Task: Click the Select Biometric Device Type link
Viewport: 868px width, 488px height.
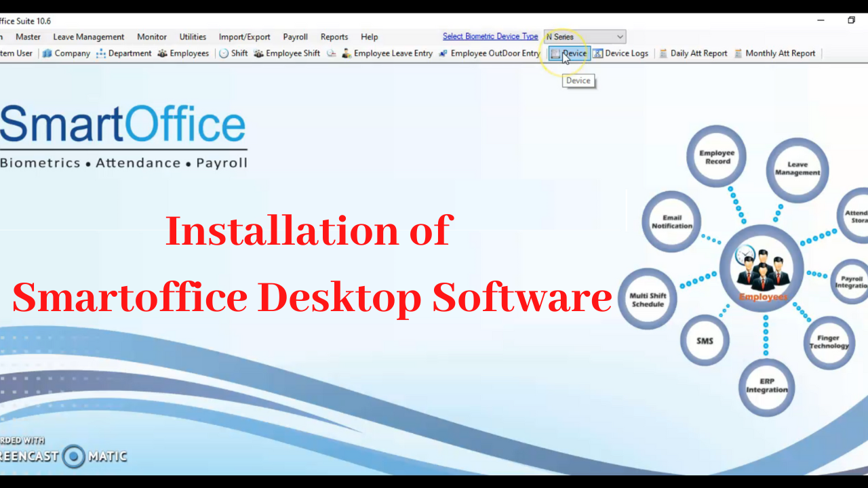Action: coord(490,36)
